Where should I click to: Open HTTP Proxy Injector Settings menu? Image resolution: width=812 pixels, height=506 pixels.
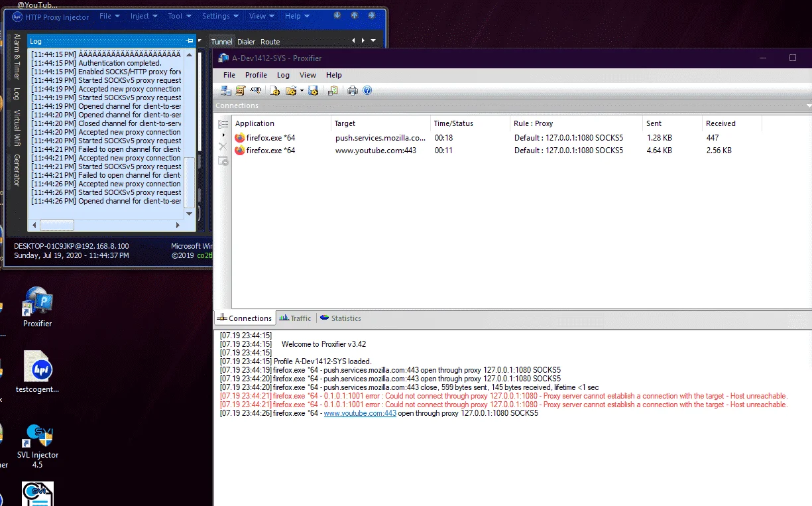220,17
